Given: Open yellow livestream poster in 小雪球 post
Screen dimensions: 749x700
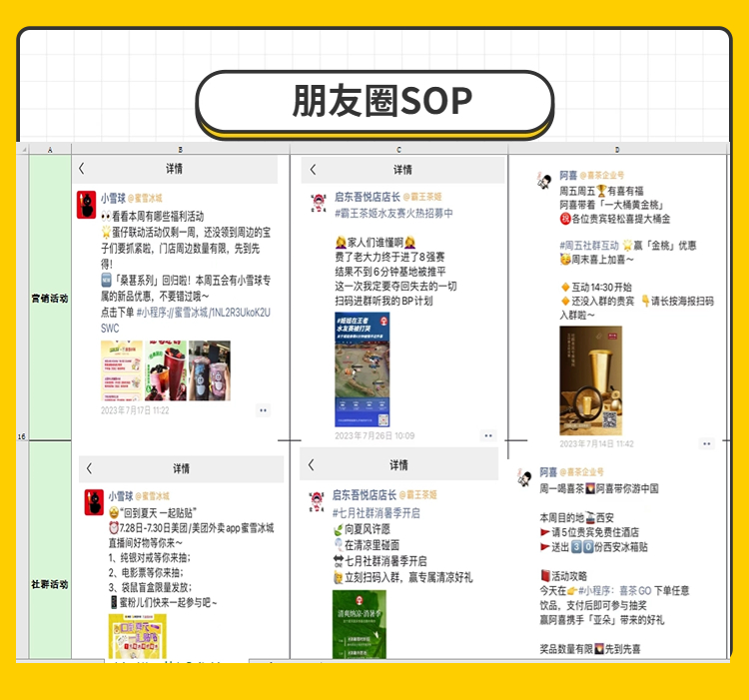Looking at the screenshot, I should 138,636.
